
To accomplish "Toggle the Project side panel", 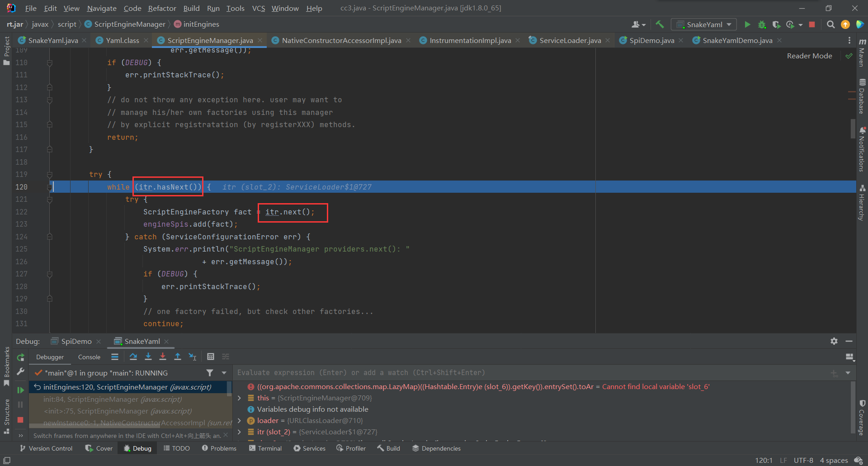I will [6, 50].
